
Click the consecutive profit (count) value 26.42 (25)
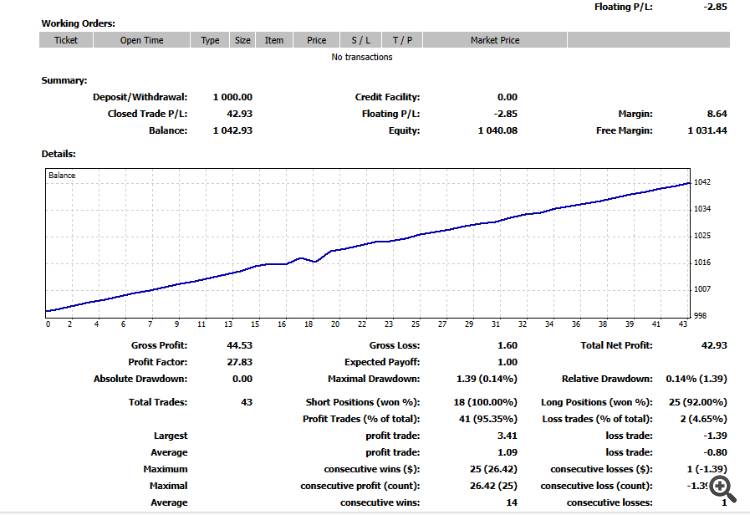(493, 486)
